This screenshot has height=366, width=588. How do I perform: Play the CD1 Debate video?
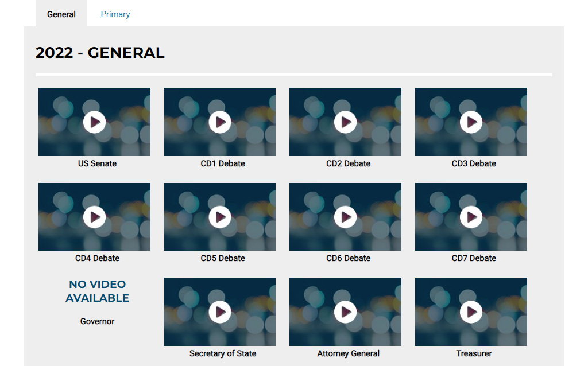tap(220, 122)
